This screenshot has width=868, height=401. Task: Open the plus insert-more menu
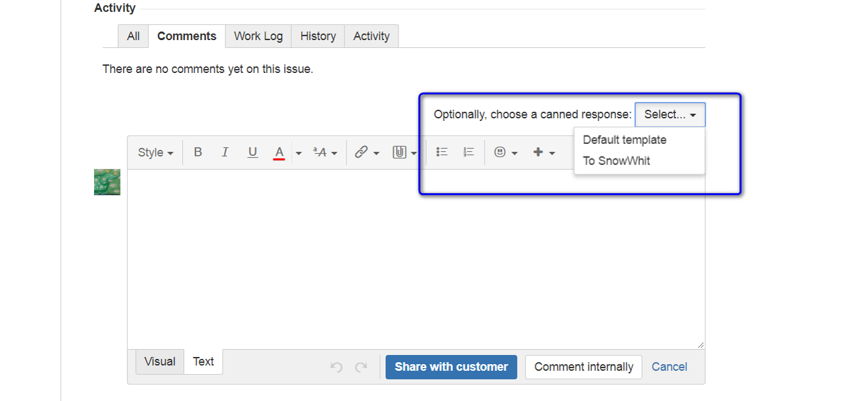(544, 152)
